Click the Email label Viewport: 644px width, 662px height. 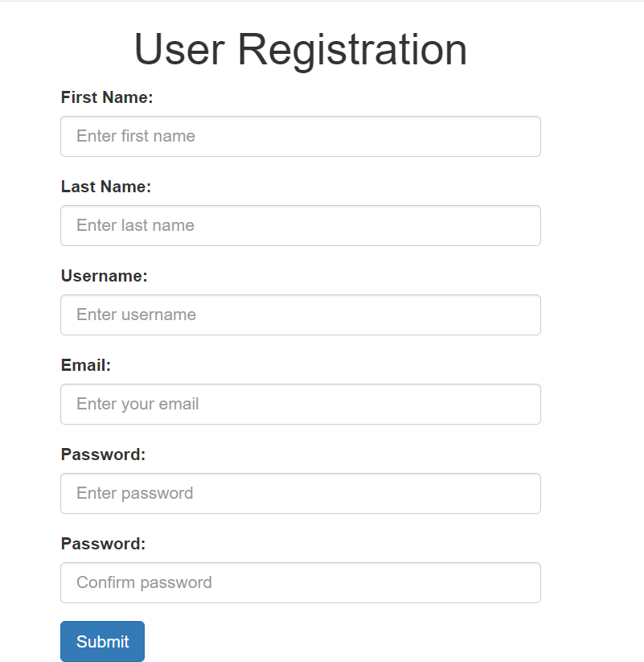point(85,365)
